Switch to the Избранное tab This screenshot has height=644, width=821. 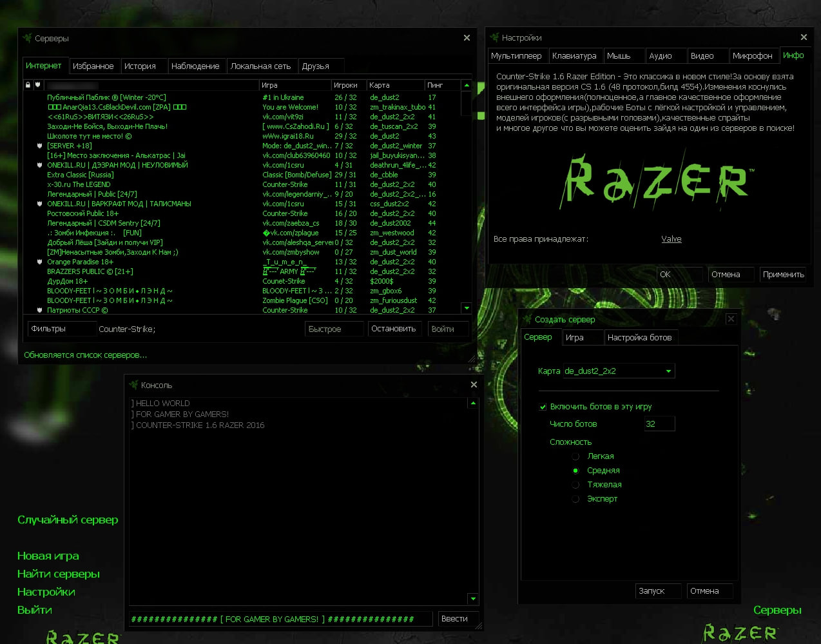[93, 66]
